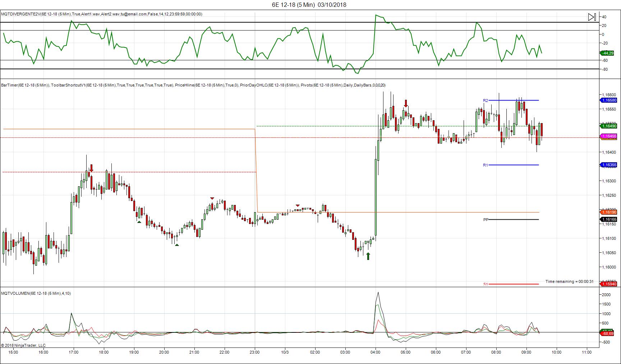Select small green triangle marker after 19:00
621x364 pixels.
click(x=139, y=222)
